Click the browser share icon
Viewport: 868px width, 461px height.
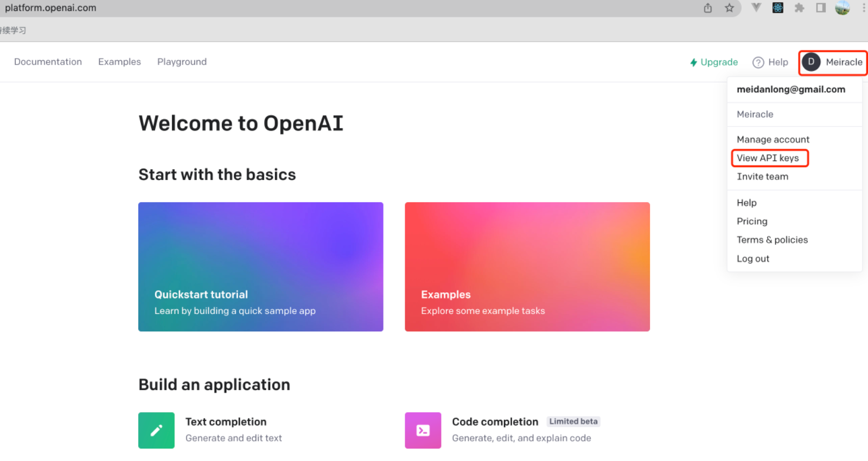(708, 8)
